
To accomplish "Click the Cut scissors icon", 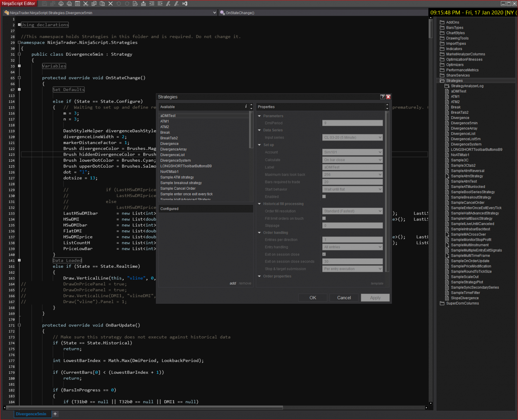I will pos(85,3).
